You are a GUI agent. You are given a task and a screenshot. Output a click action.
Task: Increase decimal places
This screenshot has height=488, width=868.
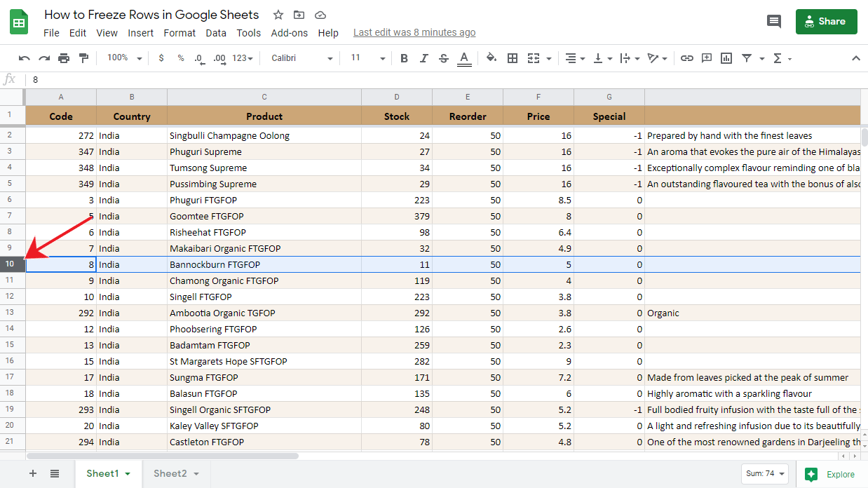219,58
